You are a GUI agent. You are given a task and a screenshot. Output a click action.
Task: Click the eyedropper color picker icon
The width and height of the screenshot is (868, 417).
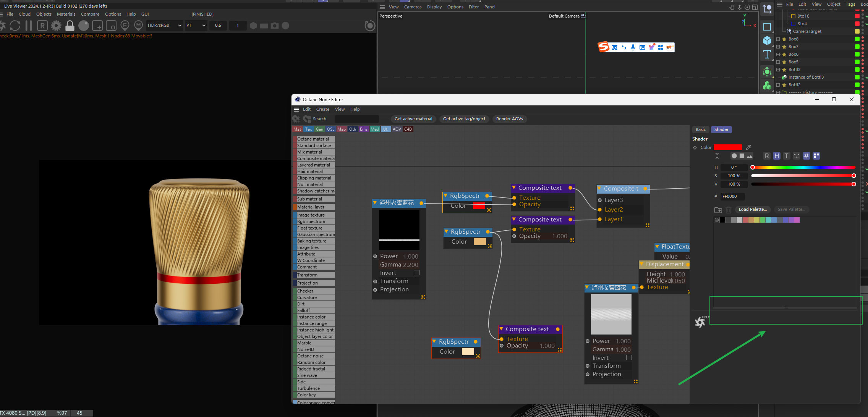(748, 147)
